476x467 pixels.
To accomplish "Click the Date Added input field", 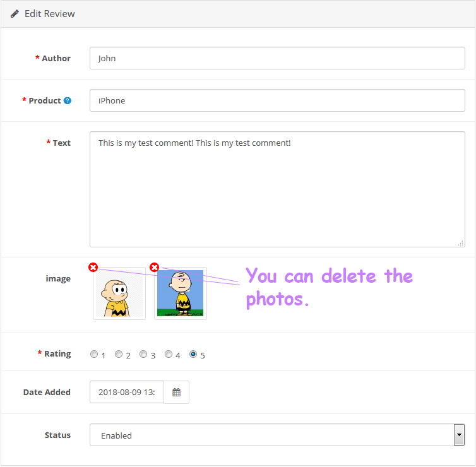I will coord(127,393).
